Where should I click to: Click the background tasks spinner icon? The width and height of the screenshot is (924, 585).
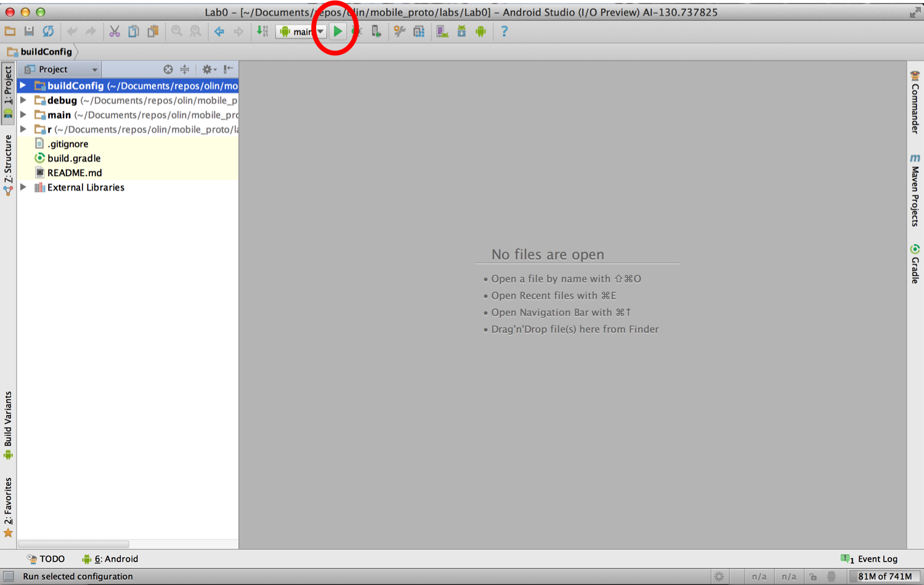pyautogui.click(x=719, y=577)
